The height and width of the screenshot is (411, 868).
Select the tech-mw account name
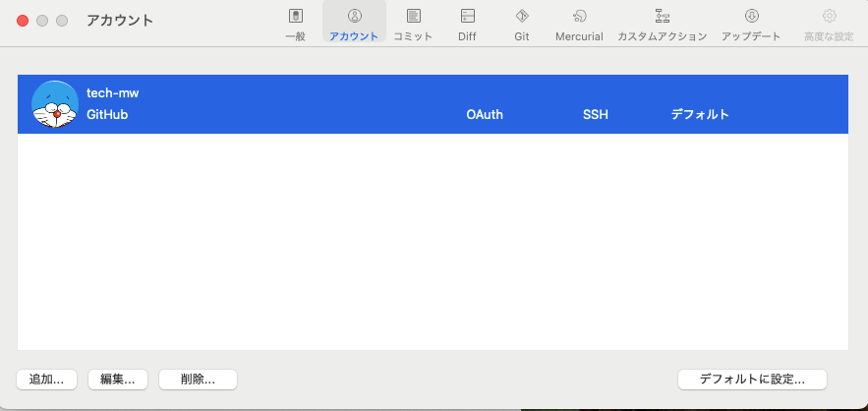[113, 93]
